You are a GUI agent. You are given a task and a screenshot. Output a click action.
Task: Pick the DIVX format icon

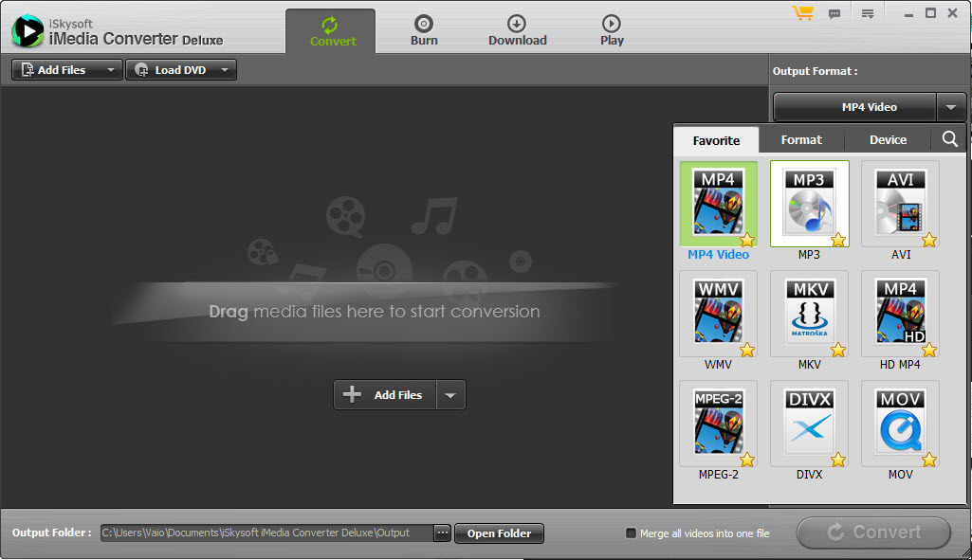click(809, 424)
